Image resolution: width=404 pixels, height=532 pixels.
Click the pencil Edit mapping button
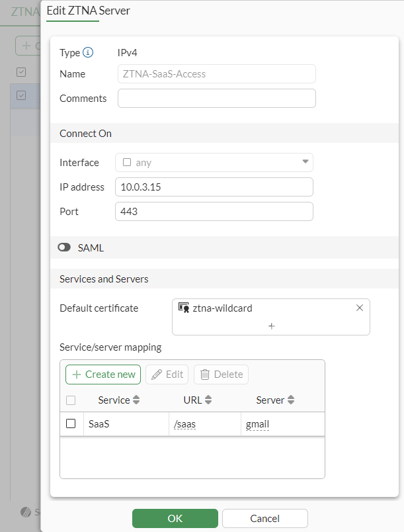click(167, 375)
